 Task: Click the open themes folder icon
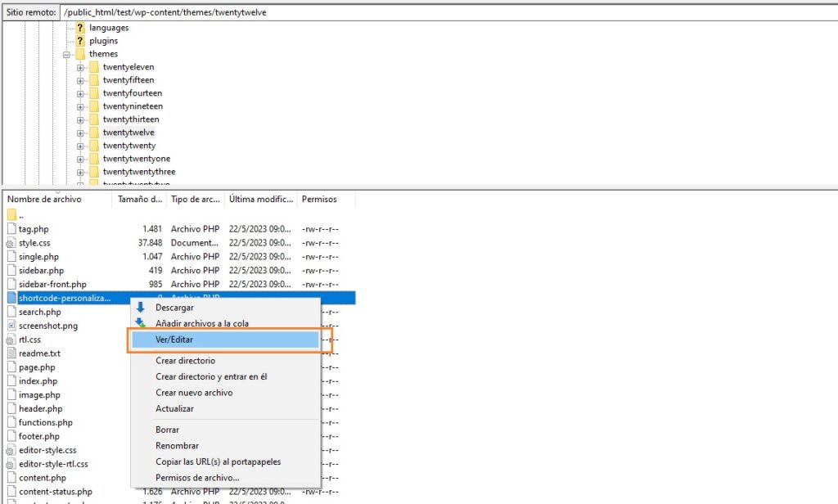pos(79,53)
